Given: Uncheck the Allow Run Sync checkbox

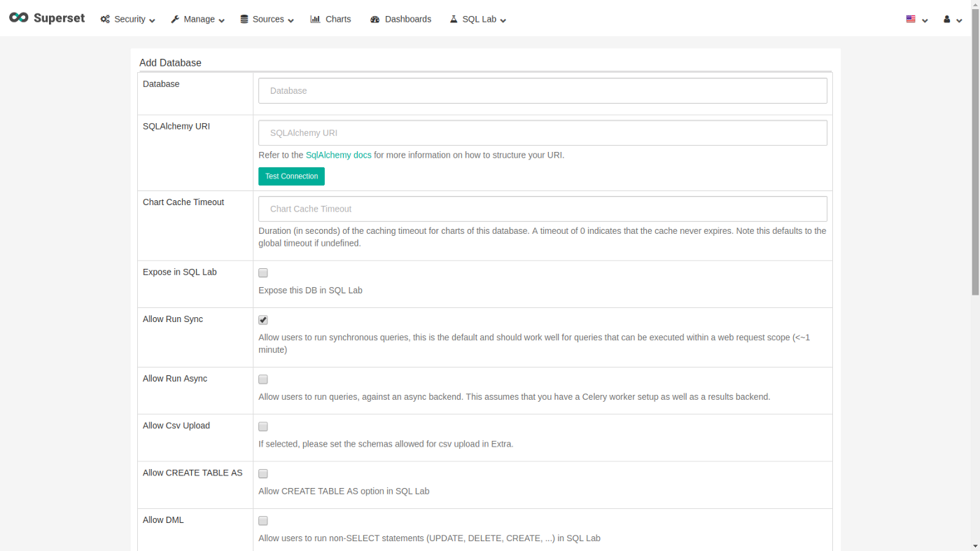Looking at the screenshot, I should pos(263,320).
